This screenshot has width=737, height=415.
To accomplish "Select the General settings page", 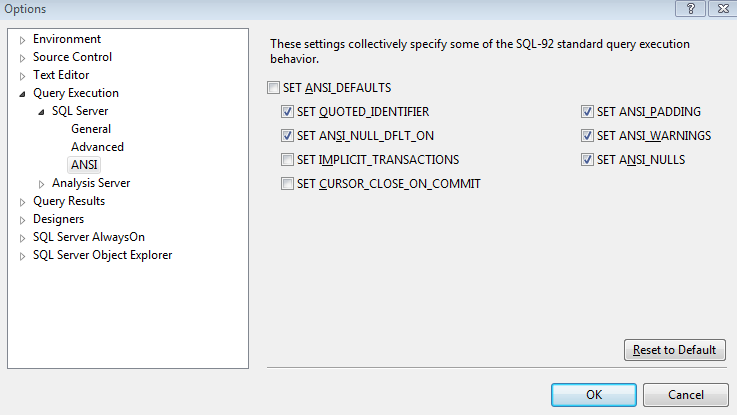I will click(x=91, y=129).
